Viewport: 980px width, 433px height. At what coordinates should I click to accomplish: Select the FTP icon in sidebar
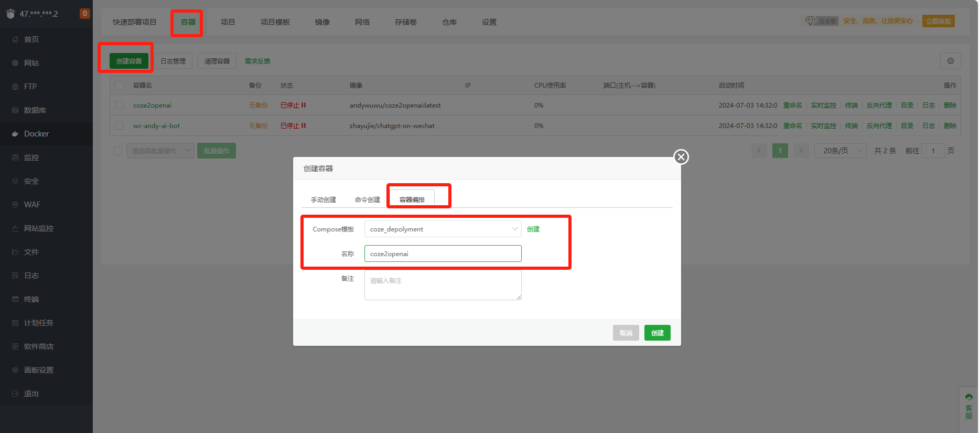pos(15,87)
